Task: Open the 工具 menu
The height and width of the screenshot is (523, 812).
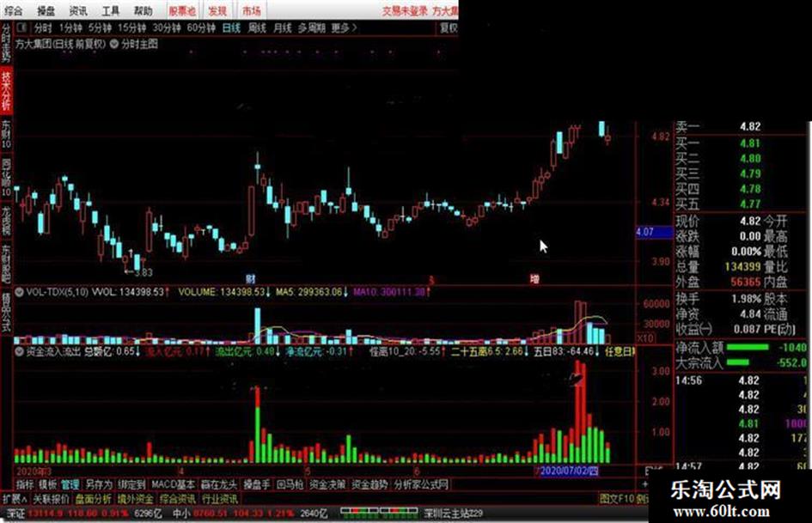Action: [x=110, y=10]
